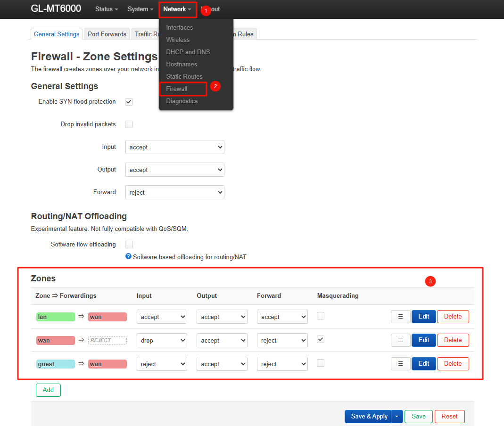This screenshot has height=426, width=504.
Task: Click the Add zone button
Action: (x=48, y=390)
